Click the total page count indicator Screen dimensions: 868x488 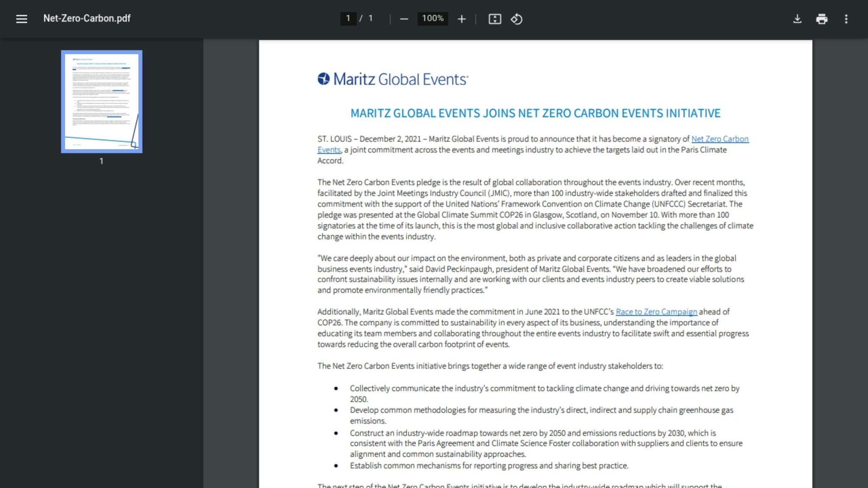point(371,19)
